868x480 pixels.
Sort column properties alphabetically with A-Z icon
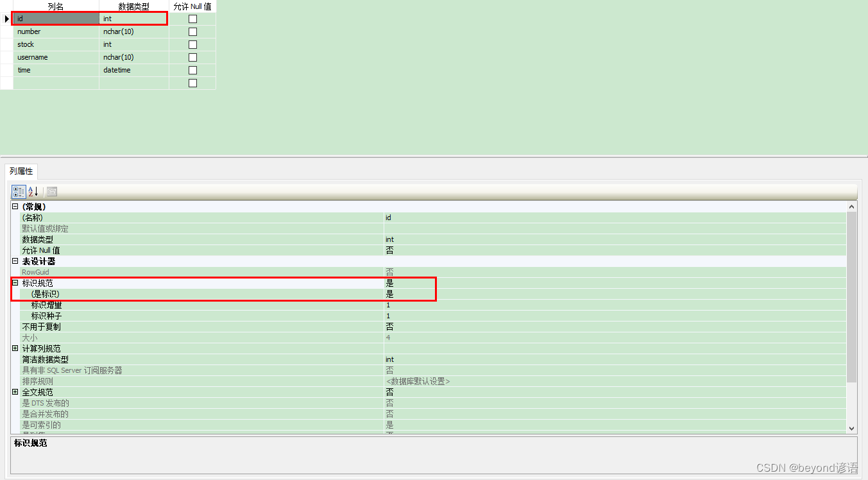click(33, 191)
